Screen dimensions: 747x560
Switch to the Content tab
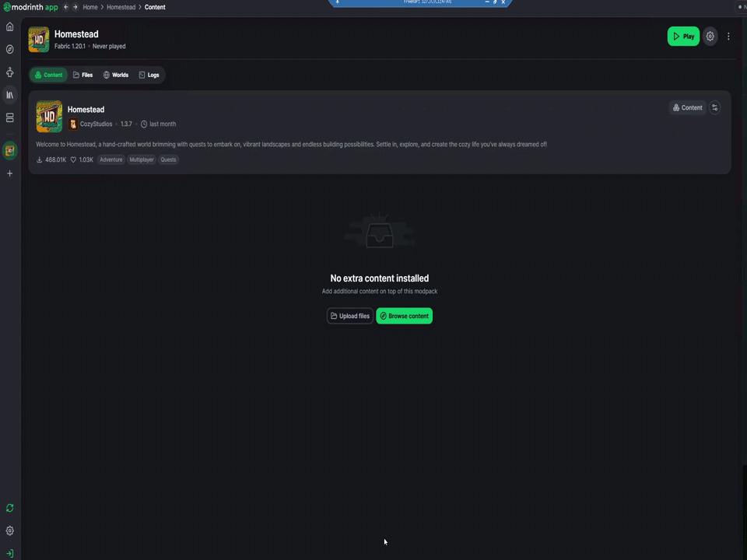(48, 75)
